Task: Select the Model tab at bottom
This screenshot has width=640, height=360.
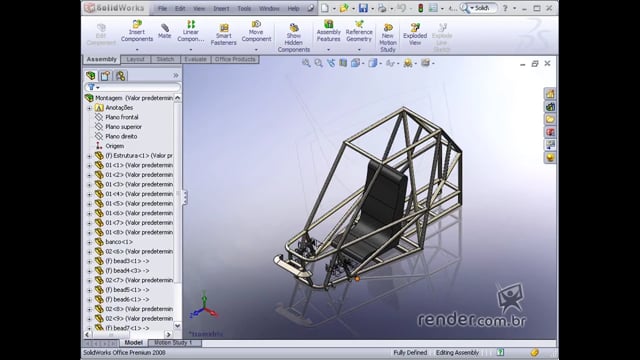Action: [133, 343]
